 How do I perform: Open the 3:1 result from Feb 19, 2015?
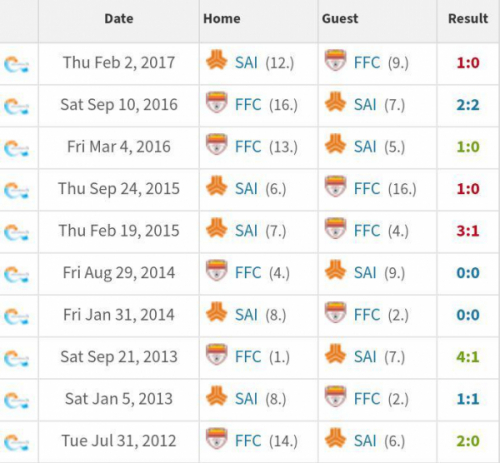468,231
